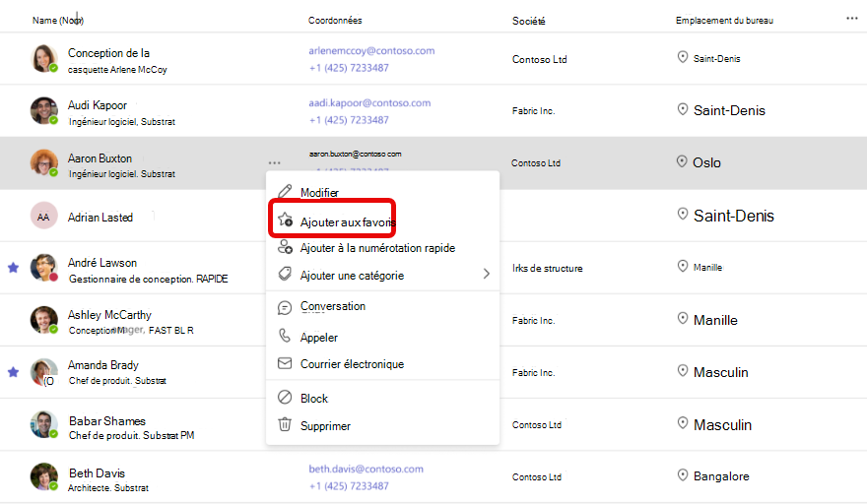Click the Manille location in André Lawson row
Viewport: 867px width, 504px height.
point(707,267)
